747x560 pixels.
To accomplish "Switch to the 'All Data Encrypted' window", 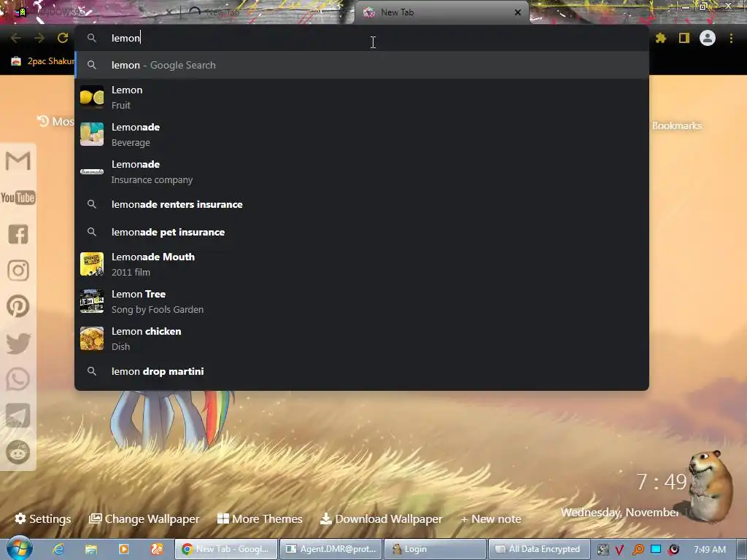I will 539,549.
